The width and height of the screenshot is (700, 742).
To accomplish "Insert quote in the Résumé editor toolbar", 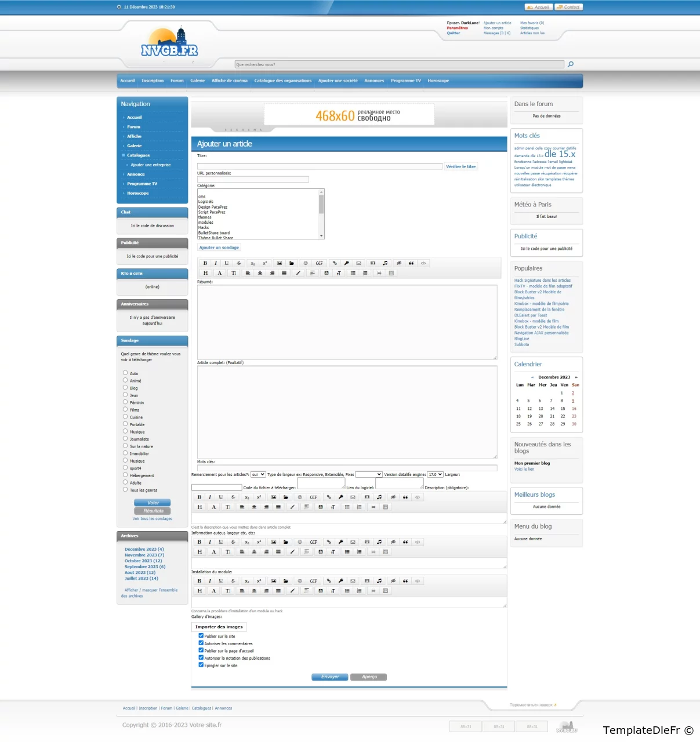I will pyautogui.click(x=411, y=263).
